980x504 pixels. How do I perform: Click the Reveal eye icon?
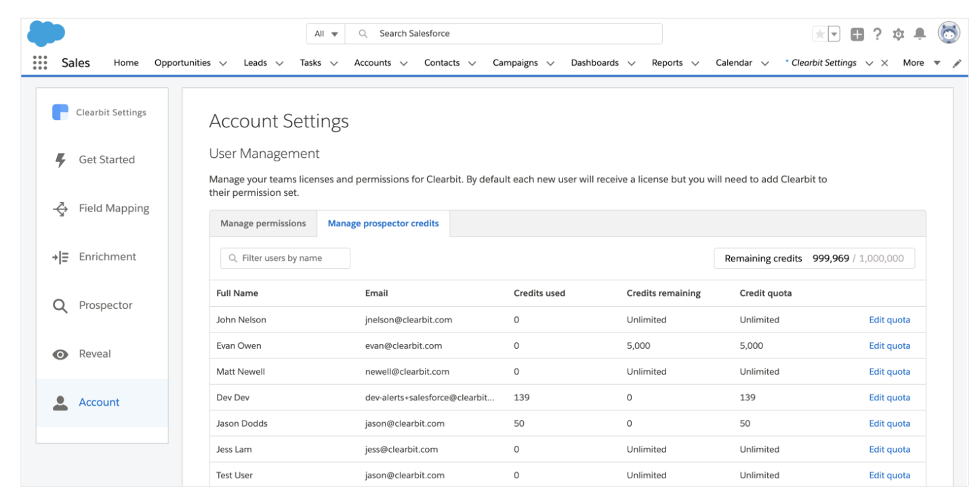point(60,354)
